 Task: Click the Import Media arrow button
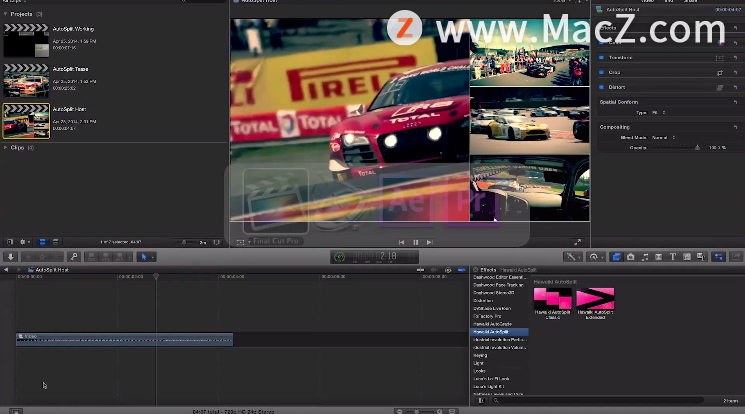(x=10, y=257)
